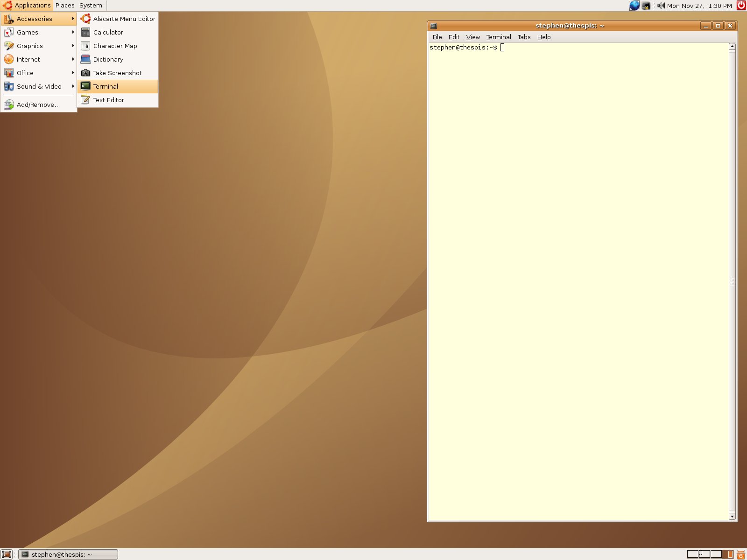Switch to the third workspace
The height and width of the screenshot is (560, 747).
click(716, 554)
